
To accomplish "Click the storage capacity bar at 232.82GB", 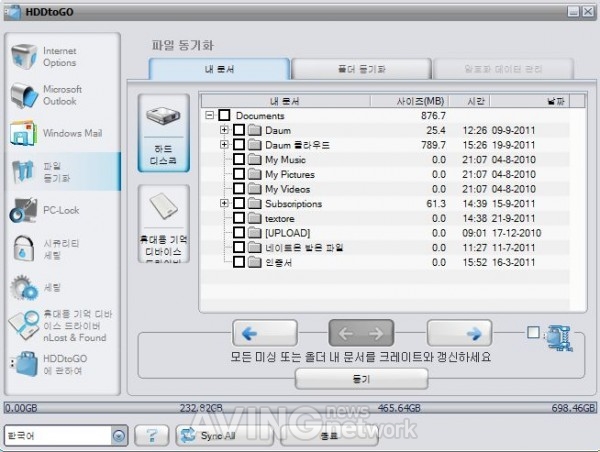I will [x=201, y=408].
